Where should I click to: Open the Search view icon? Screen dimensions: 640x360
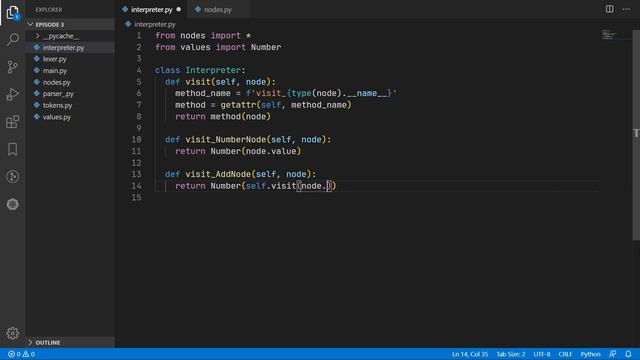13,40
